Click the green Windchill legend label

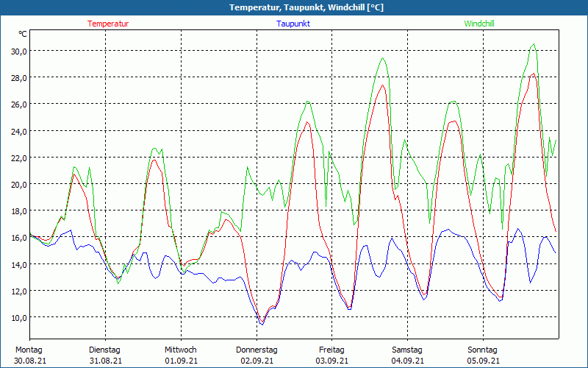pos(479,24)
